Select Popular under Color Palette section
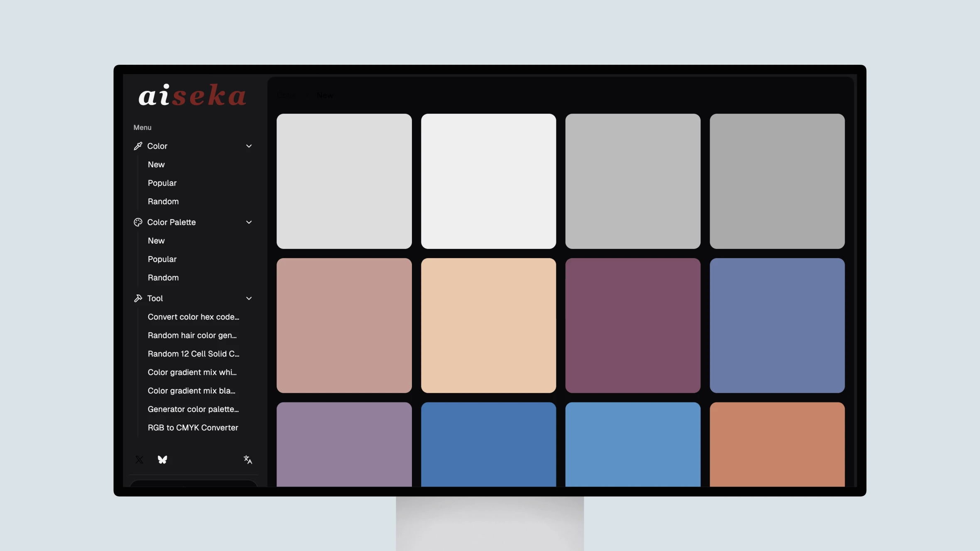980x551 pixels. (x=162, y=259)
